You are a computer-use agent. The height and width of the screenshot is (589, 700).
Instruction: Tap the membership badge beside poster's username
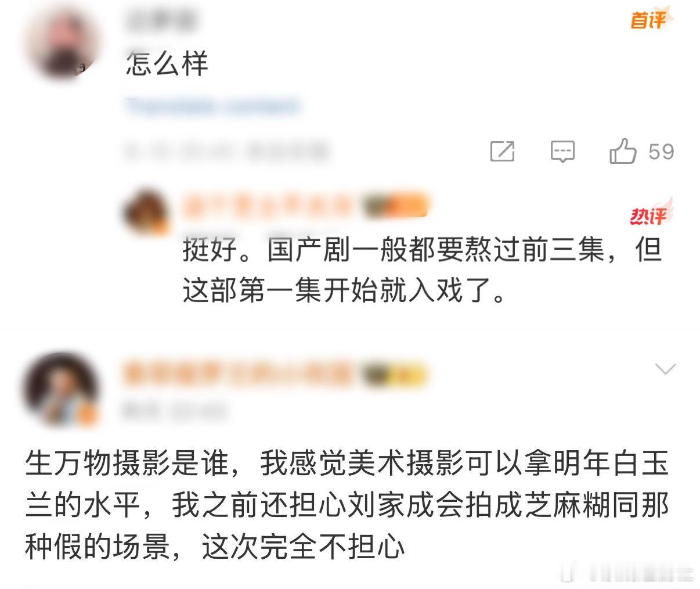coord(396,374)
